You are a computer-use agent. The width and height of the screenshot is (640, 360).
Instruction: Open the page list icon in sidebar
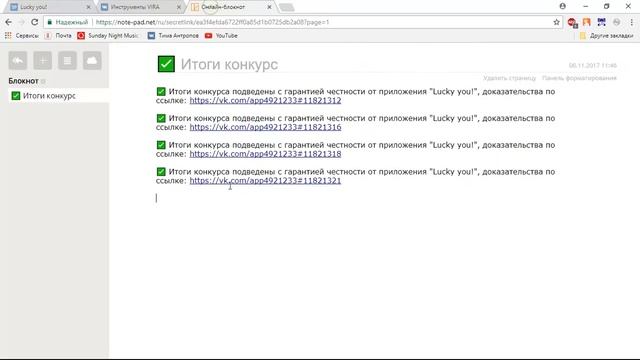[x=67, y=61]
